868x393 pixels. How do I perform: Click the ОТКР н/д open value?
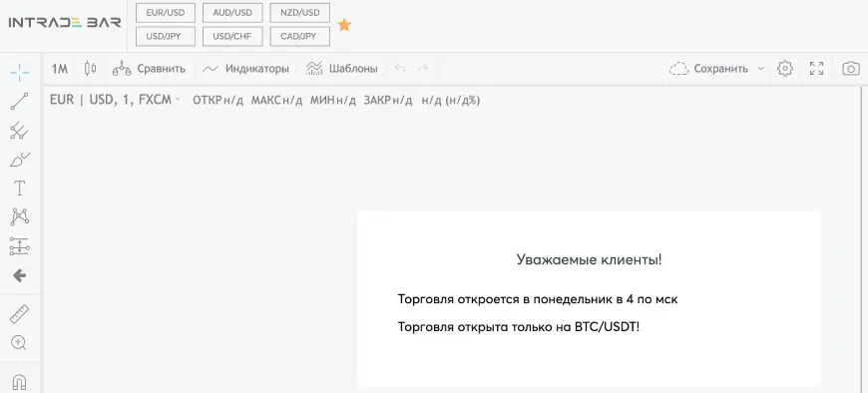point(217,100)
